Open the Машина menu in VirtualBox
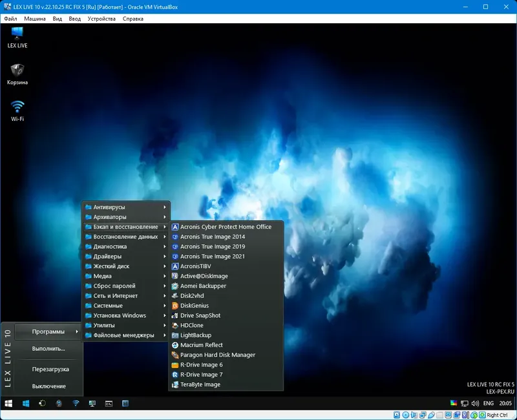 (x=35, y=19)
